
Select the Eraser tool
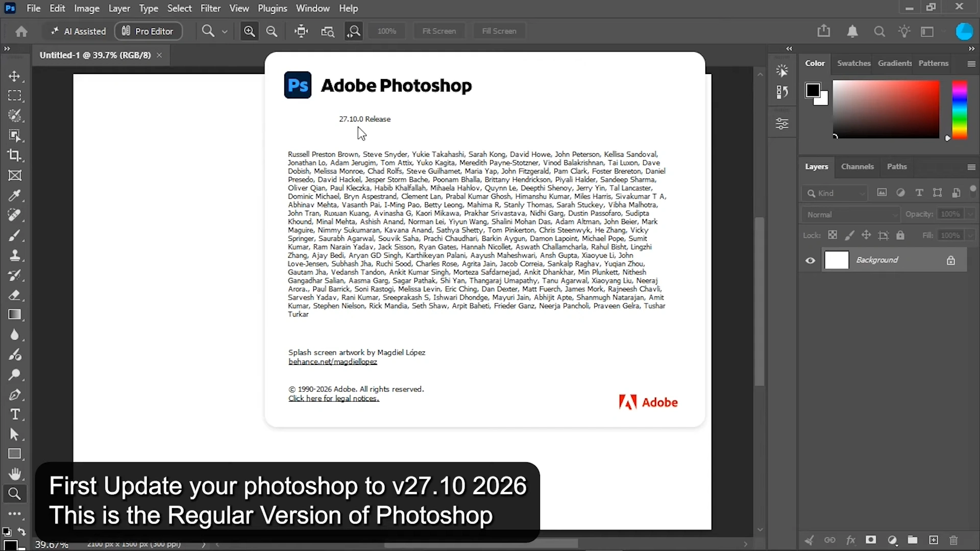pos(14,295)
